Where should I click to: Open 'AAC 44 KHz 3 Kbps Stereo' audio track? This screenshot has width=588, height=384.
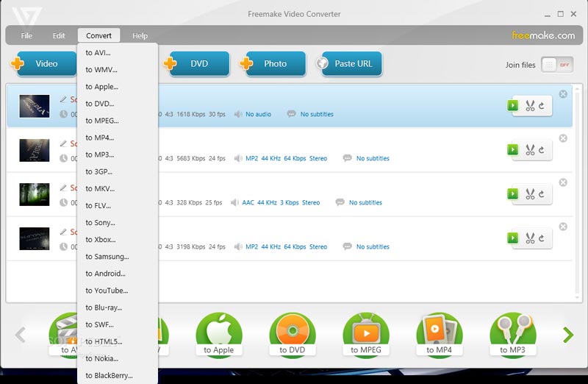pos(281,203)
